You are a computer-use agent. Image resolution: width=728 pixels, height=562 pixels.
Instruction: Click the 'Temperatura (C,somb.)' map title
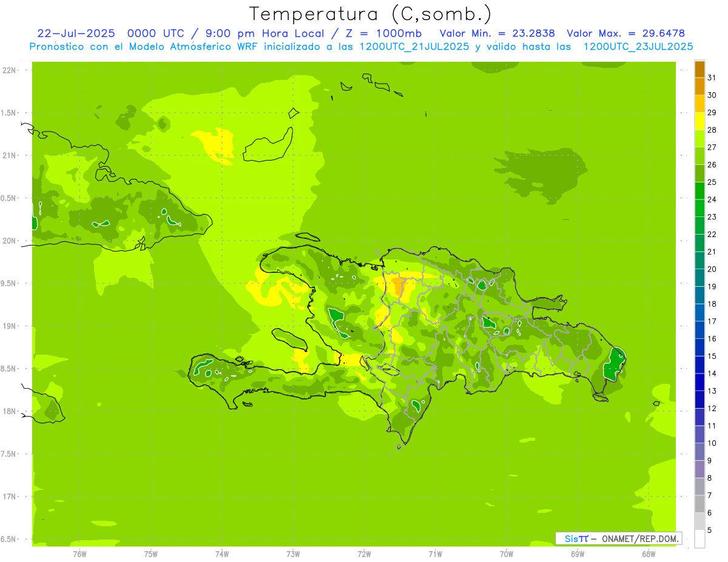pos(371,13)
